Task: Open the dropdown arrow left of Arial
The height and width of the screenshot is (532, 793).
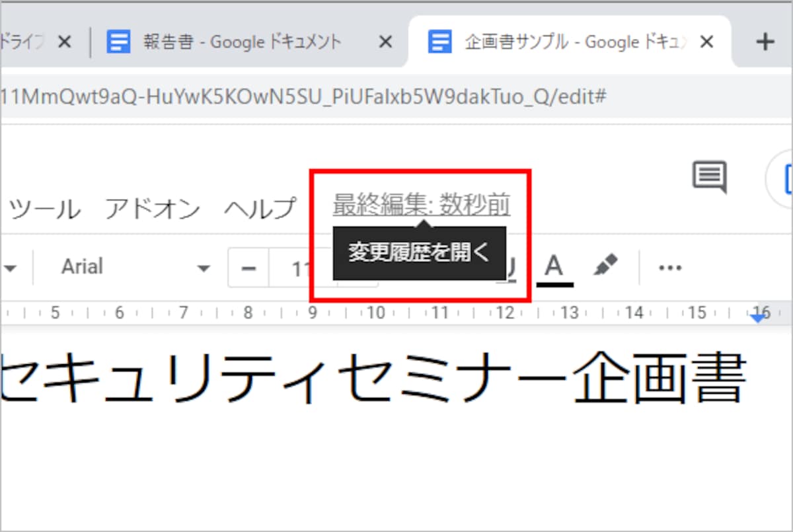Action: click(x=9, y=268)
